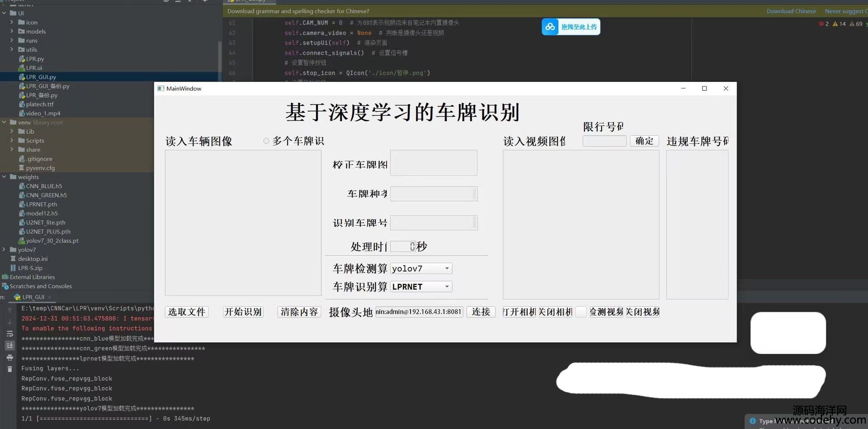Select LPR-S.zip archive file
The height and width of the screenshot is (429, 868).
[30, 267]
